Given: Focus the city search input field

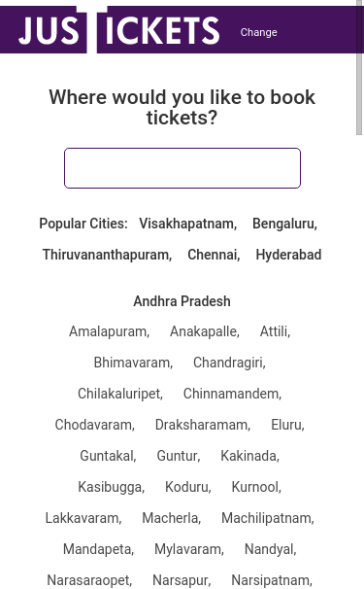Looking at the screenshot, I should 182,168.
